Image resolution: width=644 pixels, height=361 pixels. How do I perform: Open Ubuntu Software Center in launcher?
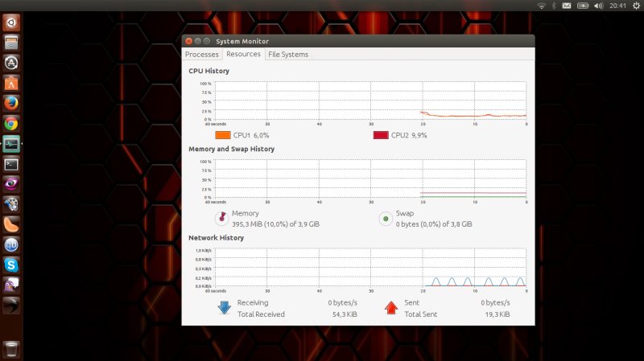click(11, 83)
